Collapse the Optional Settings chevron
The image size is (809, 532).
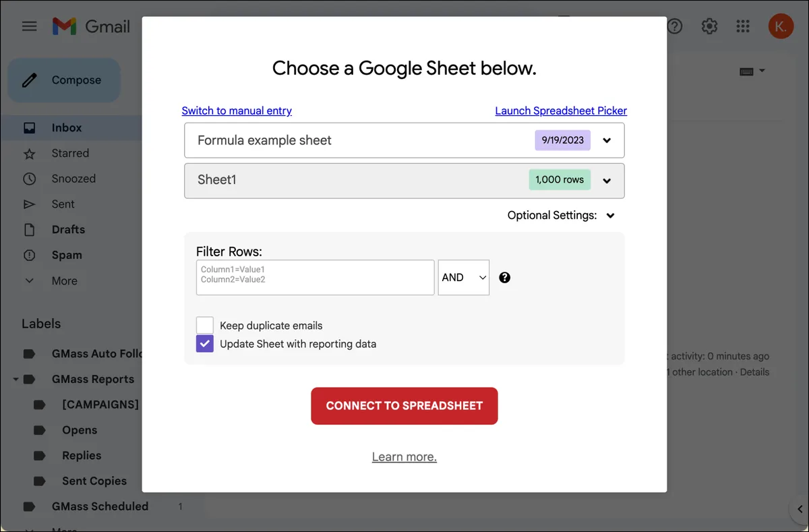click(x=610, y=216)
